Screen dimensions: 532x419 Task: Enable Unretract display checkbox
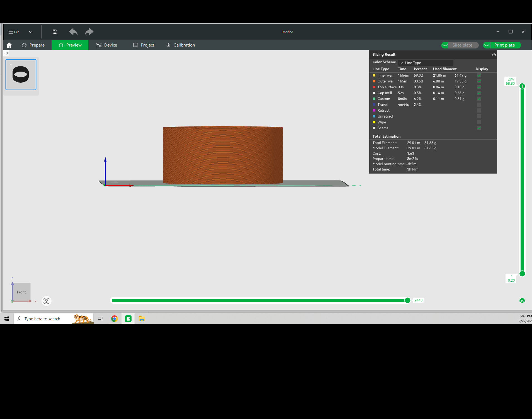(479, 116)
